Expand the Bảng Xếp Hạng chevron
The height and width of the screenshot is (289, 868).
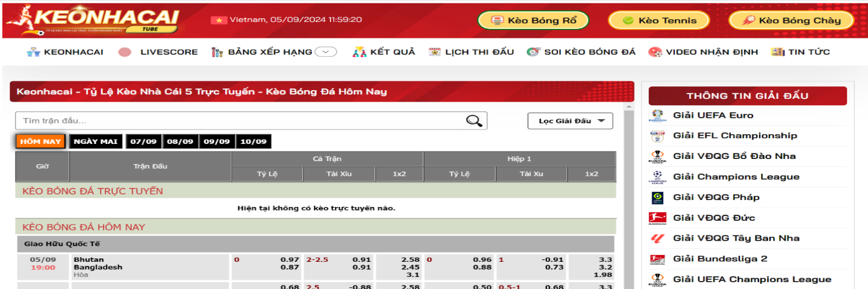326,52
